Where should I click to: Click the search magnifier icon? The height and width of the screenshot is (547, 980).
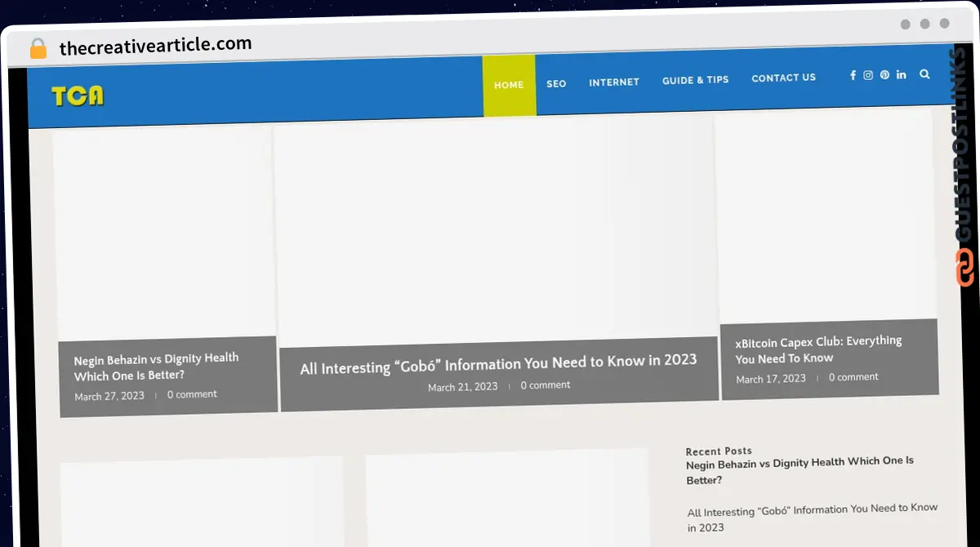tap(924, 73)
